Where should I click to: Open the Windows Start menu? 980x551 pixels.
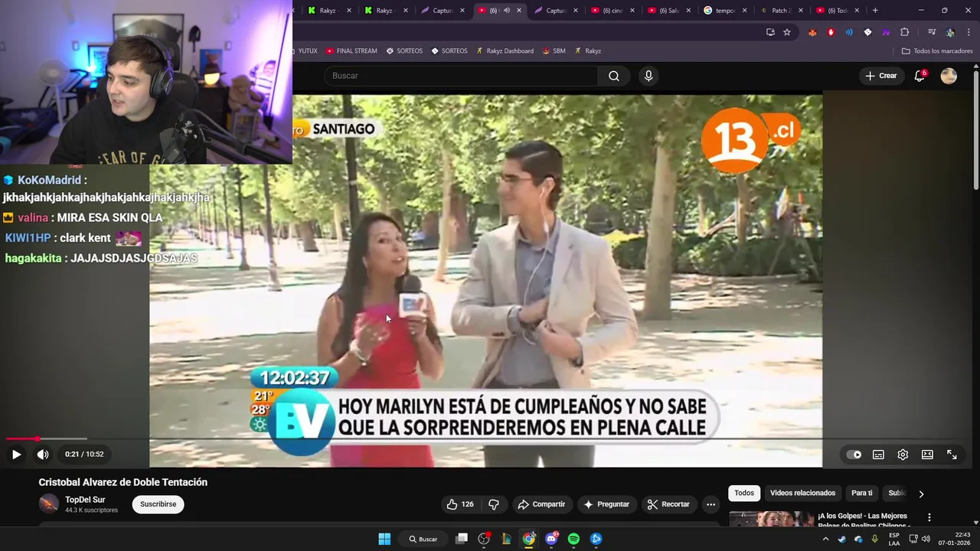pos(384,539)
